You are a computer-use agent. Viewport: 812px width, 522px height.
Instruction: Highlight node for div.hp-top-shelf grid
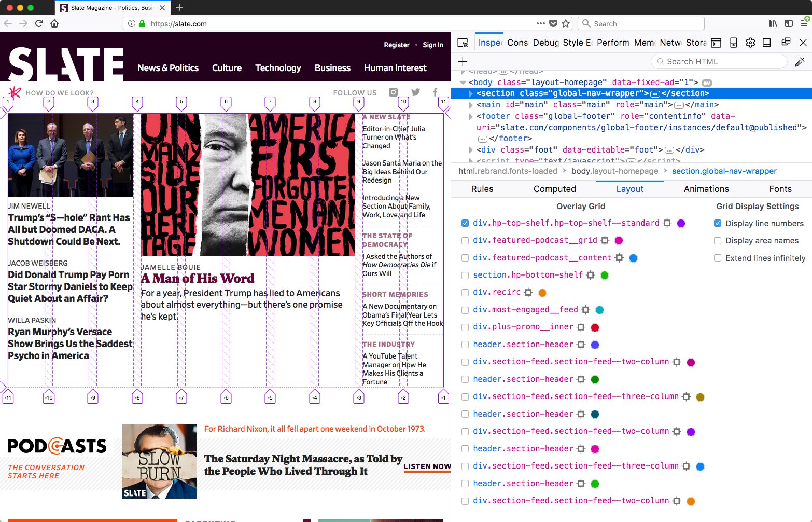pos(667,223)
